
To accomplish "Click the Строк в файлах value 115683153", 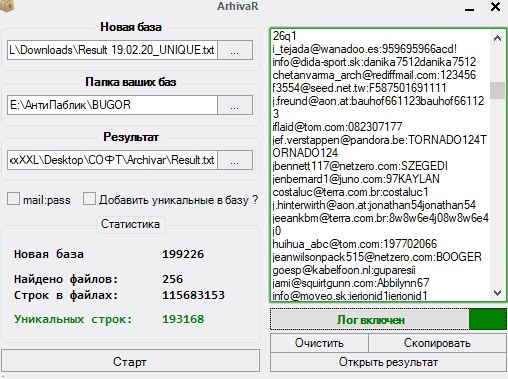I will pos(193,295).
